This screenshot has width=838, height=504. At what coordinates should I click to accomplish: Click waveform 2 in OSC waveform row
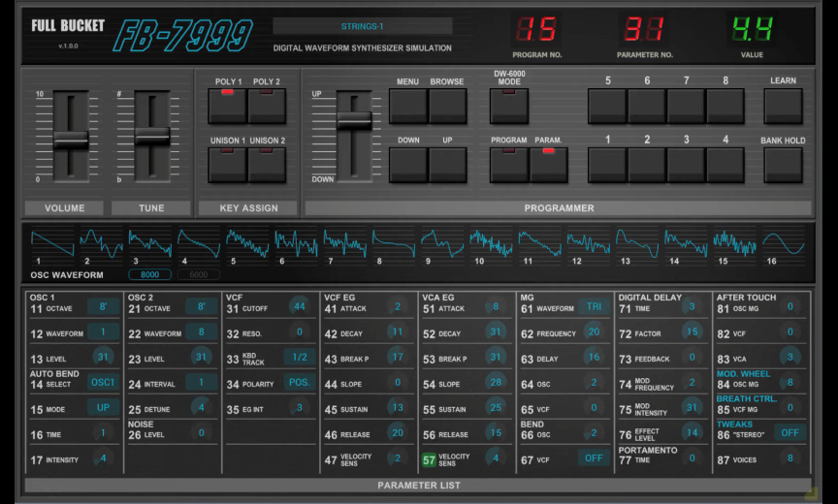tap(101, 242)
